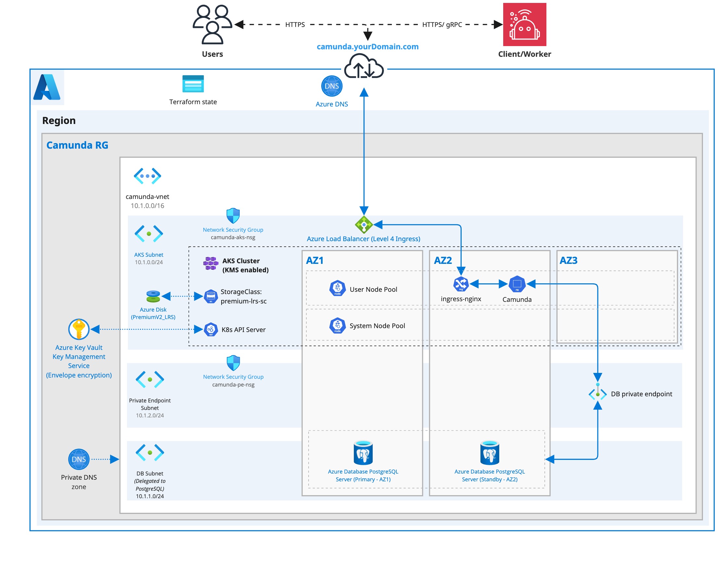Select the Camunda namespace icon

coord(517,284)
